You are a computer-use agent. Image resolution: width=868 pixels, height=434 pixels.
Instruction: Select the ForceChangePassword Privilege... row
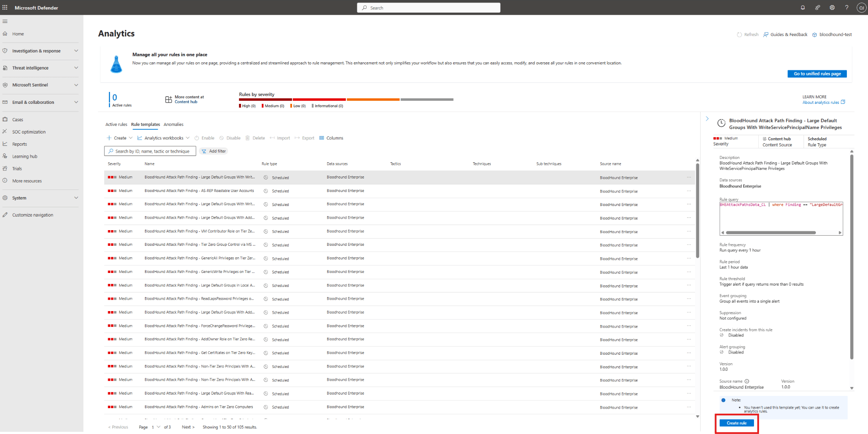coord(399,326)
